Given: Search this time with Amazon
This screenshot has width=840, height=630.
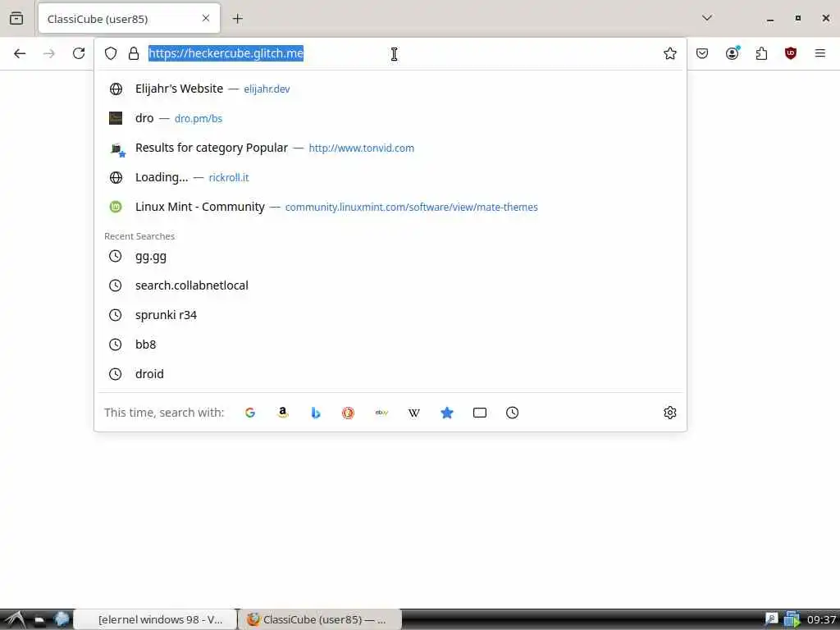Looking at the screenshot, I should tap(283, 413).
